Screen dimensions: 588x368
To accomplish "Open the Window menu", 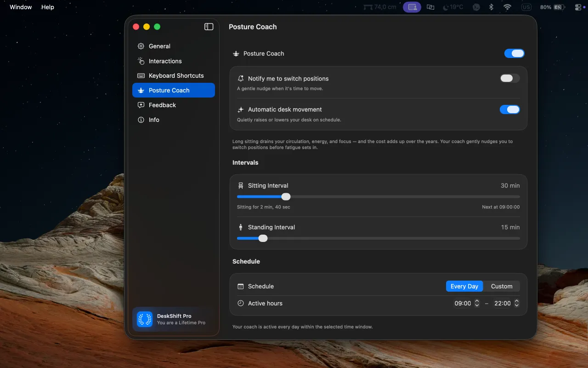I will (21, 7).
